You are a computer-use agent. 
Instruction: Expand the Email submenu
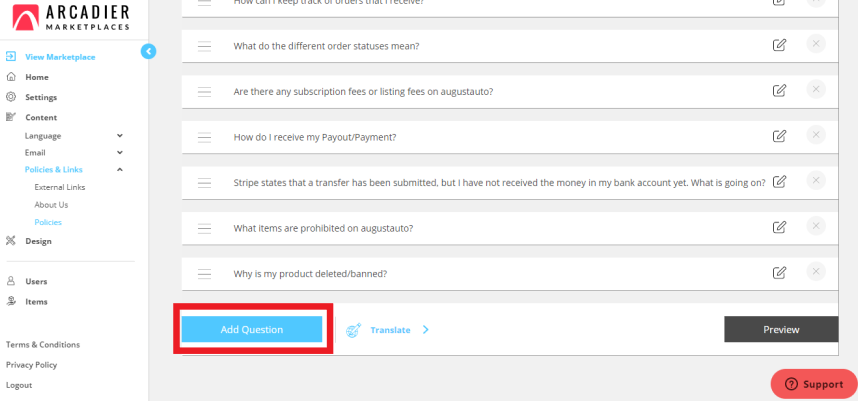(120, 153)
